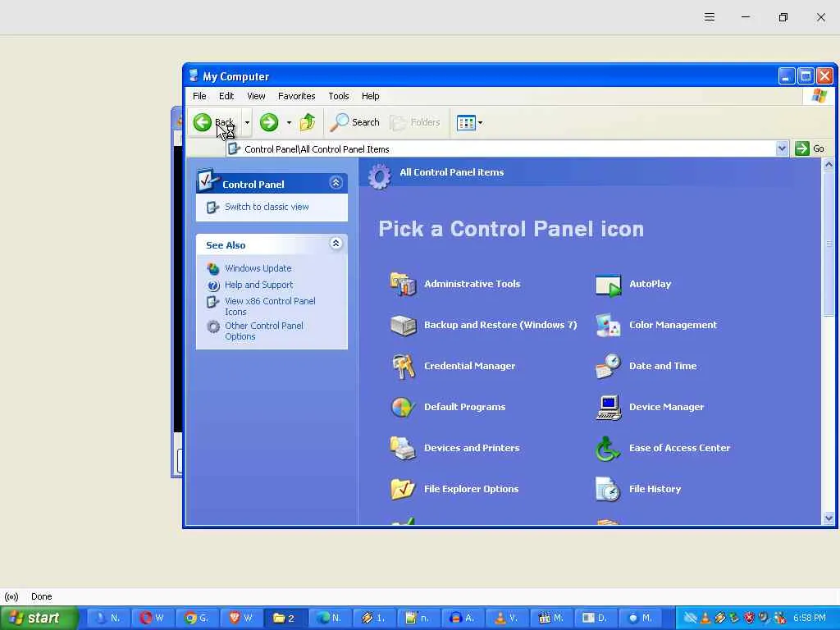This screenshot has width=840, height=630.
Task: Expand the address bar dropdown list
Action: (782, 148)
